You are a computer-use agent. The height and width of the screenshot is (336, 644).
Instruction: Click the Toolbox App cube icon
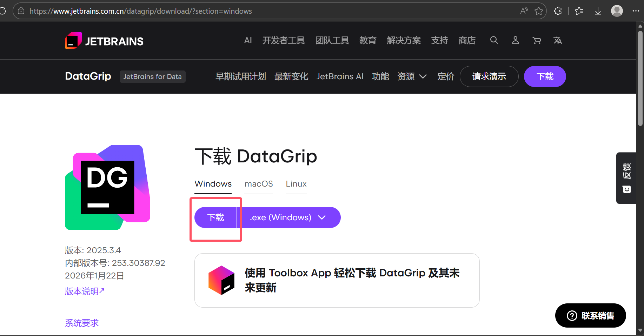pyautogui.click(x=221, y=280)
